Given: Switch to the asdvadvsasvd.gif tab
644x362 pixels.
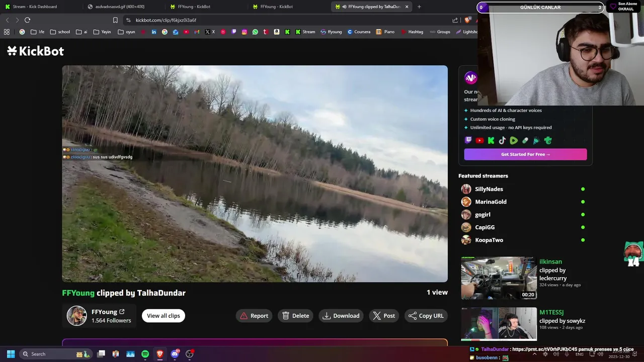Looking at the screenshot, I should point(123,7).
